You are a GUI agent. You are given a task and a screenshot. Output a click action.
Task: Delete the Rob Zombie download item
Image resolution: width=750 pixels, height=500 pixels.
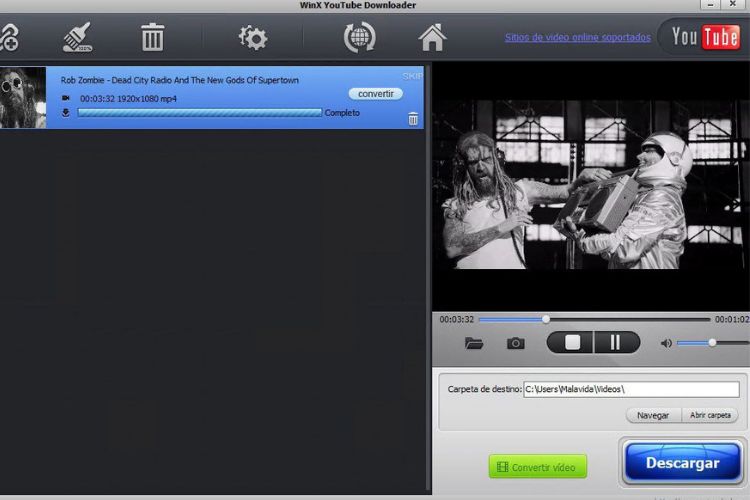413,118
